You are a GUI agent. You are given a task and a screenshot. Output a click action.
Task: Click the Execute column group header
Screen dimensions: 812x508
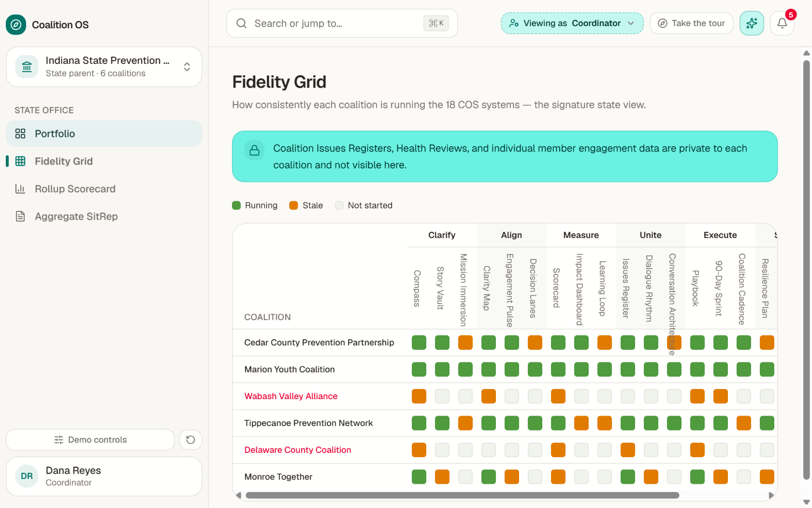coord(720,235)
